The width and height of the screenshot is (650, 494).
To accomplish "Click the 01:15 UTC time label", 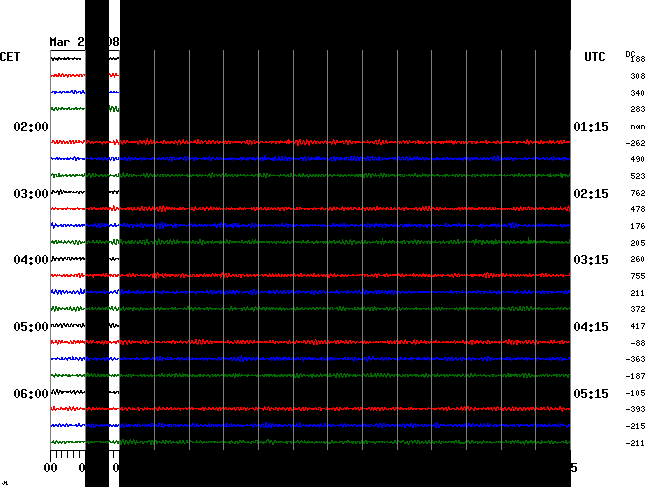I will [591, 126].
